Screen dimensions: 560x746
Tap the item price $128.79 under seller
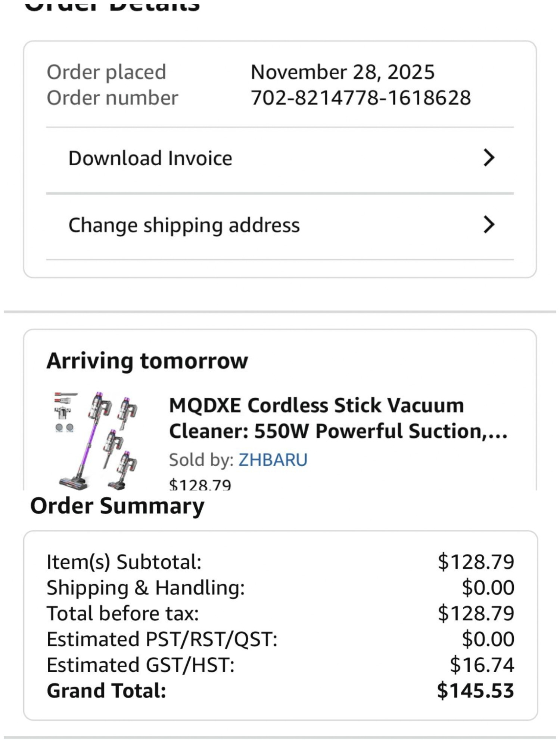200,484
